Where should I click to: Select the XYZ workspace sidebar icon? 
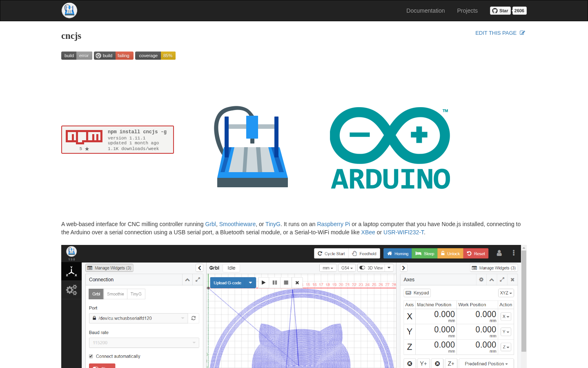[71, 272]
